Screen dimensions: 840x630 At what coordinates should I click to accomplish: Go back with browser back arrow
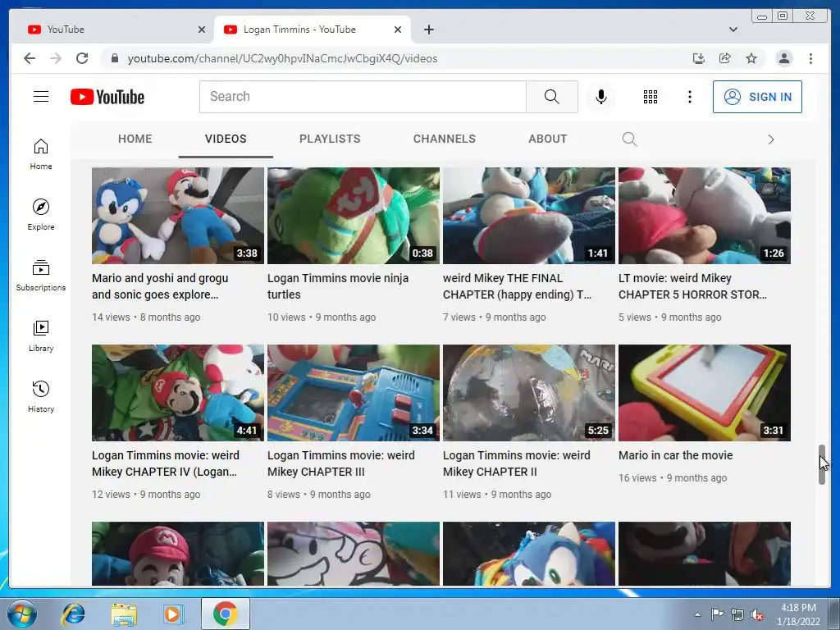[30, 58]
